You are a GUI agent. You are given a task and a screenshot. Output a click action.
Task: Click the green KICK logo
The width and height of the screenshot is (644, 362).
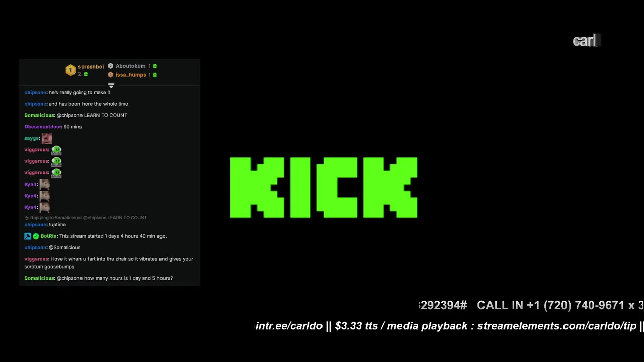coord(324,188)
